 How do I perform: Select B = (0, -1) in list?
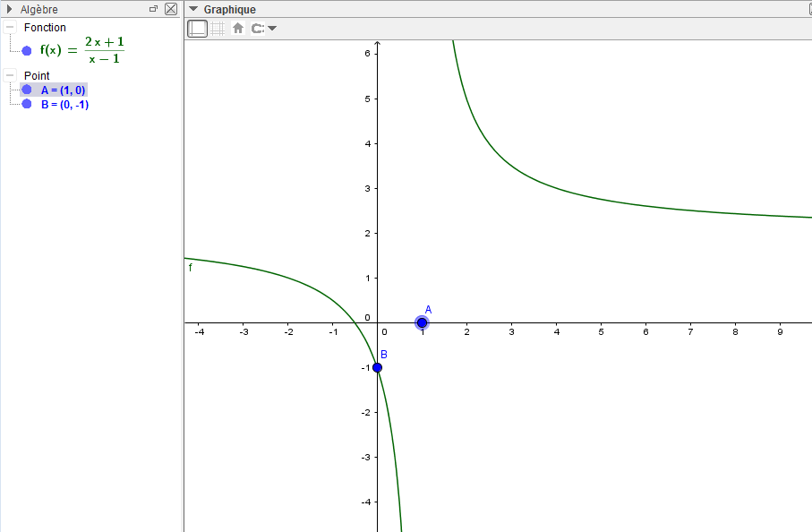(64, 104)
